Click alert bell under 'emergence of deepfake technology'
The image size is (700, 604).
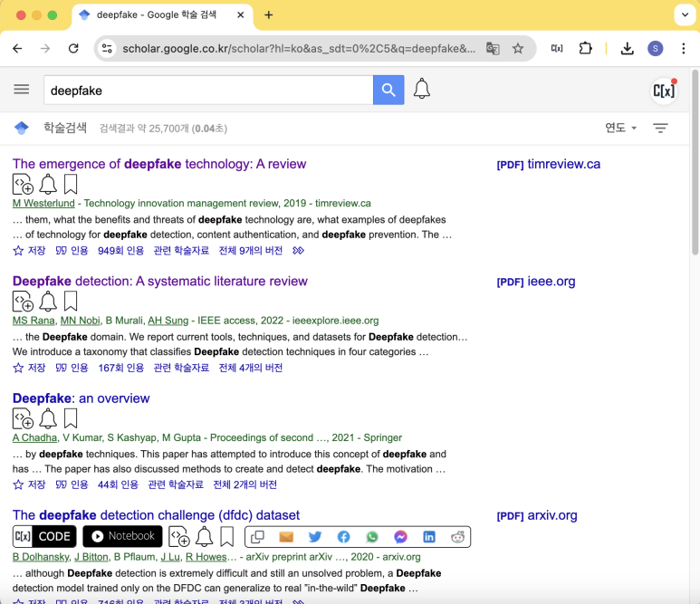pos(48,185)
